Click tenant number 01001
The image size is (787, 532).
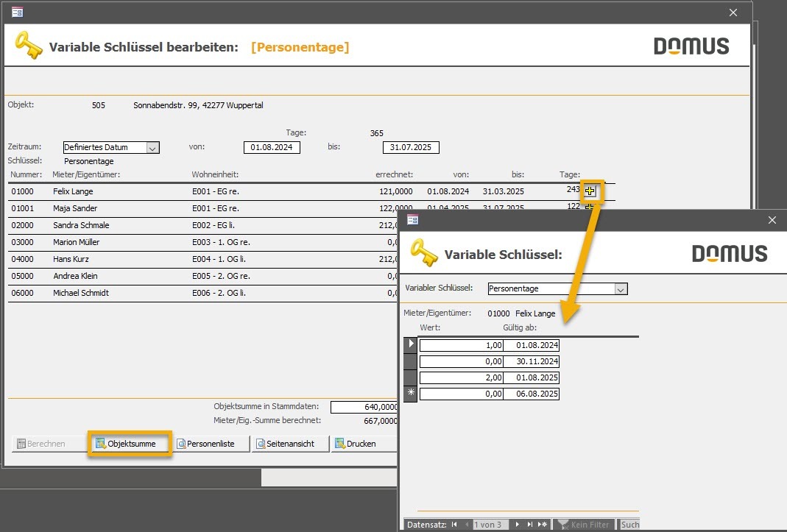click(23, 208)
